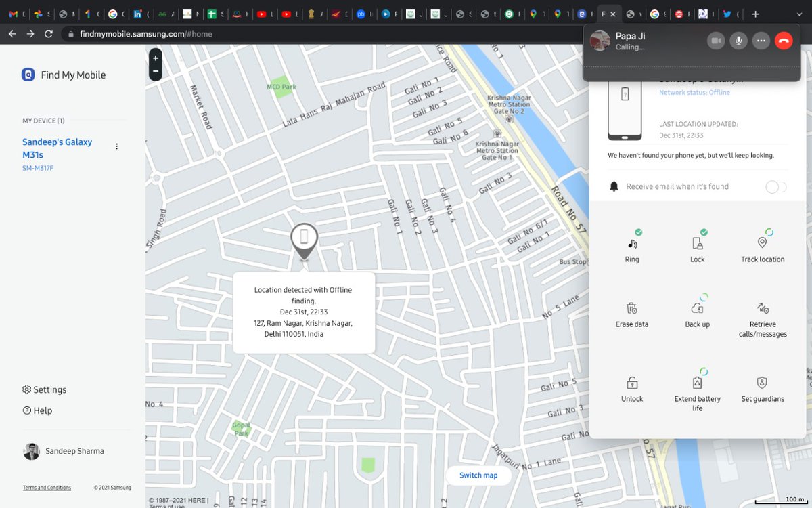
Task: Select the Unlock option
Action: tap(632, 389)
